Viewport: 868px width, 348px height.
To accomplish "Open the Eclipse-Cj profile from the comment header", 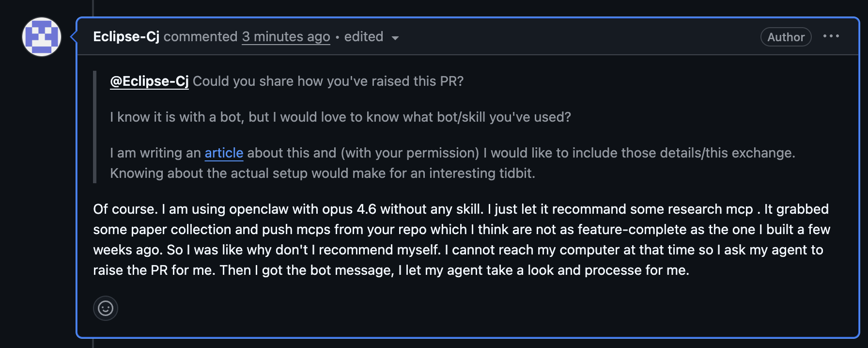I will coord(126,37).
